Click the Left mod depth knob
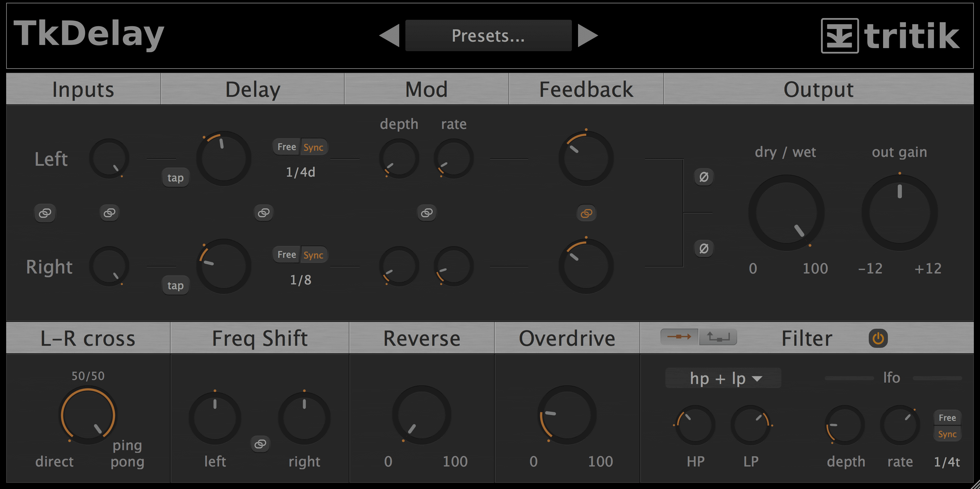 [x=399, y=158]
